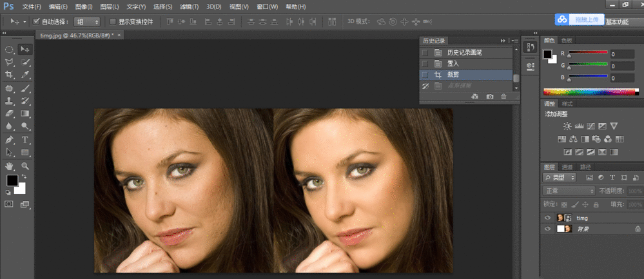Click the camera snapshot icon in History panel
Image resolution: width=644 pixels, height=279 pixels.
coord(490,97)
